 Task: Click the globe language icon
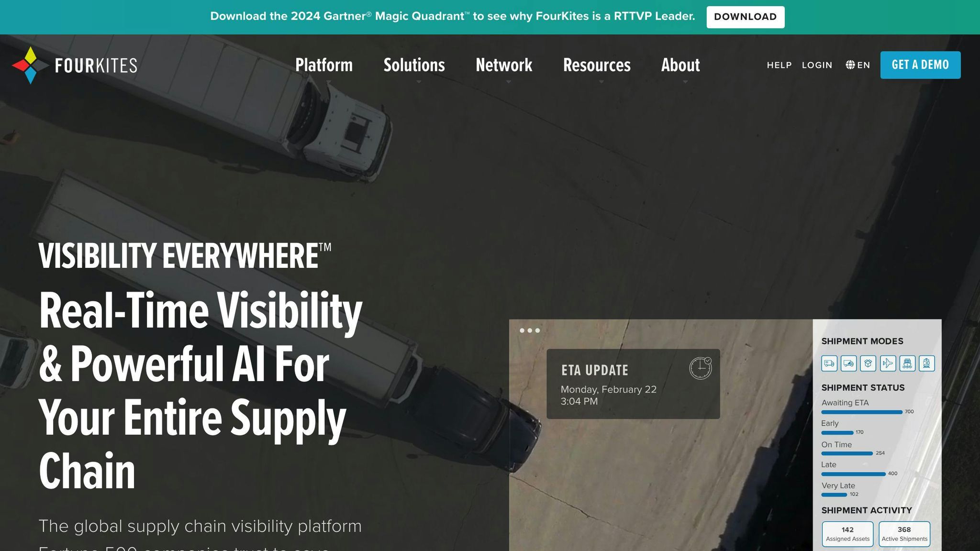850,65
